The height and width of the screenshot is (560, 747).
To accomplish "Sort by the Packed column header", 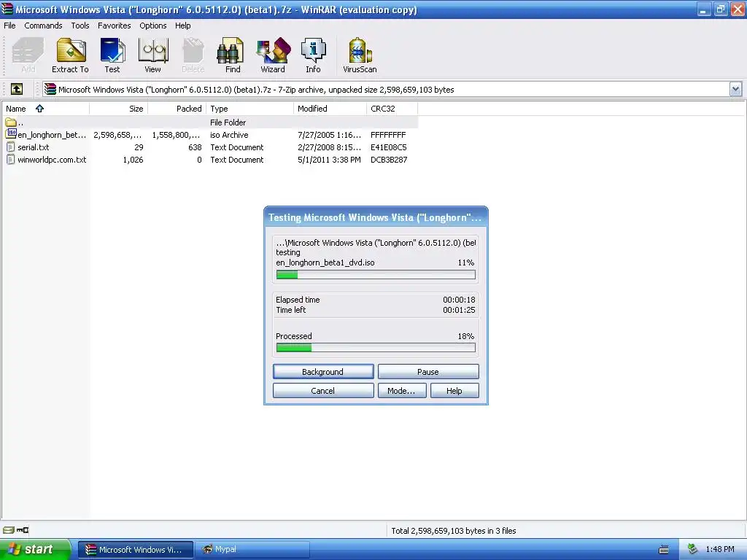I will coord(177,109).
